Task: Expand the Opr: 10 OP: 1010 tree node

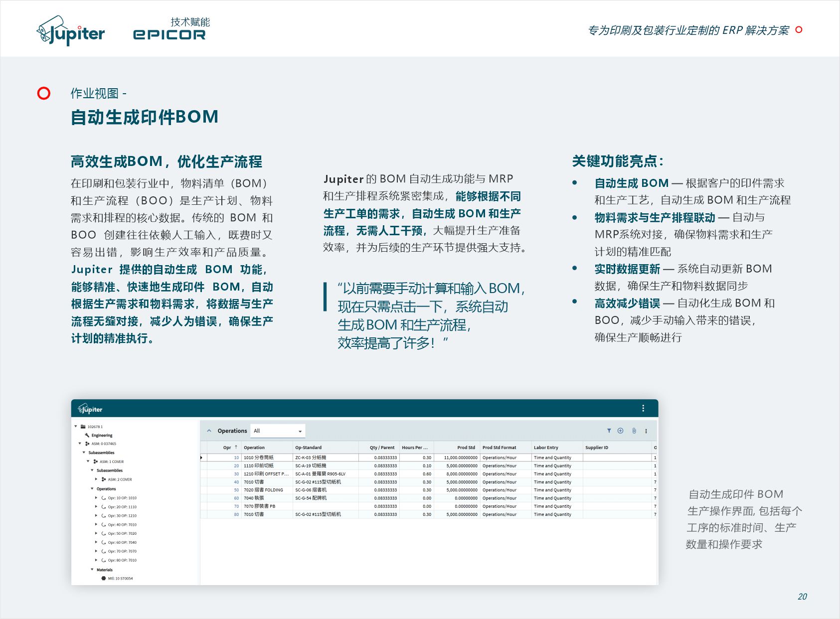Action: click(96, 498)
